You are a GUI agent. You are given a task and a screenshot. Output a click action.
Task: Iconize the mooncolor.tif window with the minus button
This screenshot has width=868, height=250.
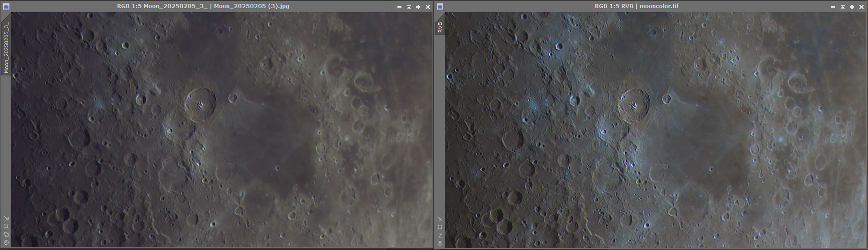833,7
